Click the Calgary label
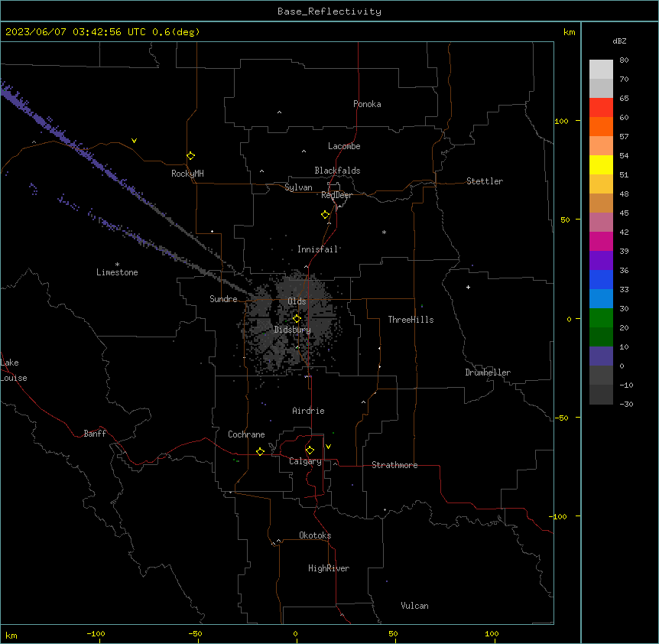Image resolution: width=659 pixels, height=644 pixels. pos(306,461)
